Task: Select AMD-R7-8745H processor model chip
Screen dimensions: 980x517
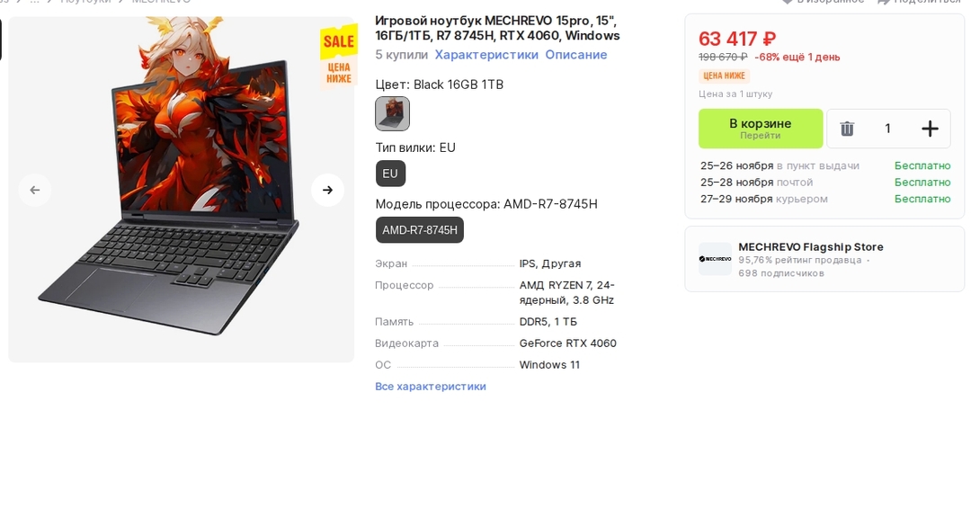Action: 420,230
